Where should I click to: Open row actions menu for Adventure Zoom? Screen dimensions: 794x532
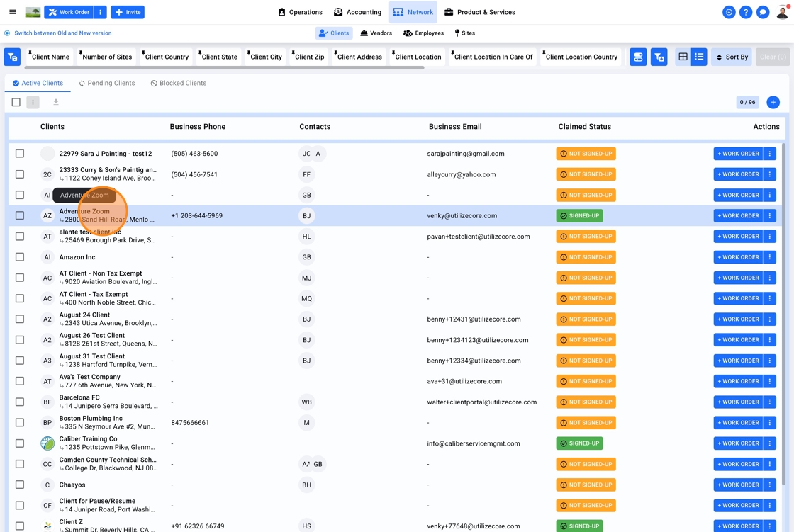pos(770,215)
